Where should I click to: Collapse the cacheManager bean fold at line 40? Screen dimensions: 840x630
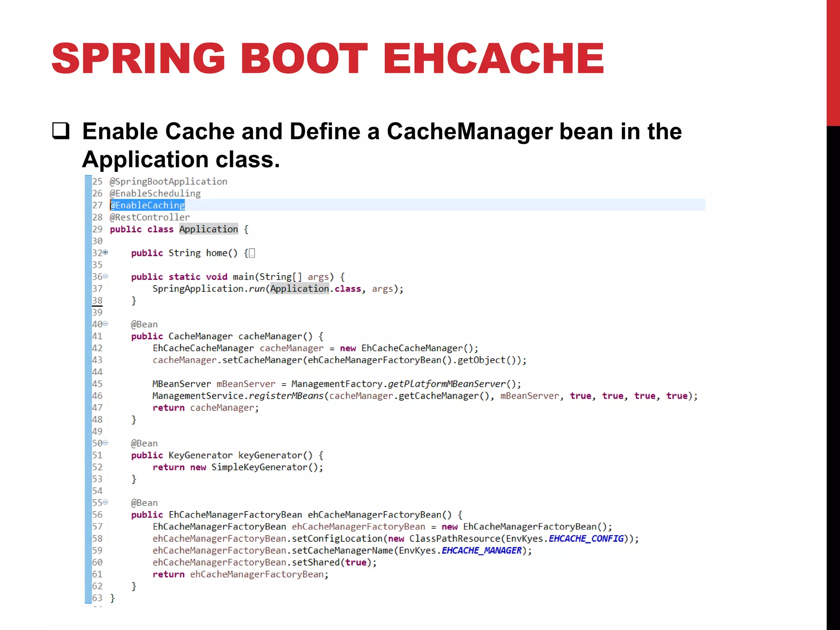pyautogui.click(x=105, y=324)
